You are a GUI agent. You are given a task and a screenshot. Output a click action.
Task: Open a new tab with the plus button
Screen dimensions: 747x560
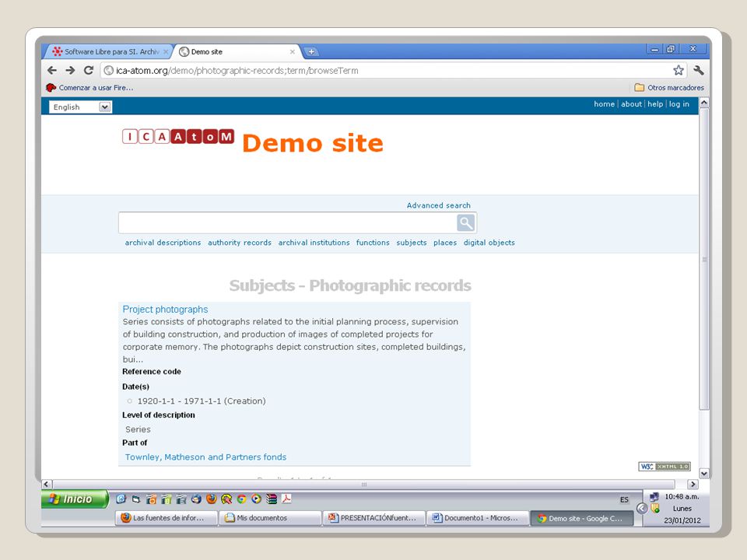(311, 51)
